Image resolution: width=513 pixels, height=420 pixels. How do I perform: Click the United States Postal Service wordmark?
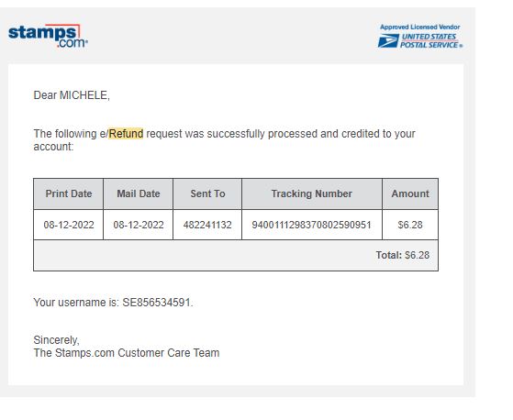[x=431, y=41]
